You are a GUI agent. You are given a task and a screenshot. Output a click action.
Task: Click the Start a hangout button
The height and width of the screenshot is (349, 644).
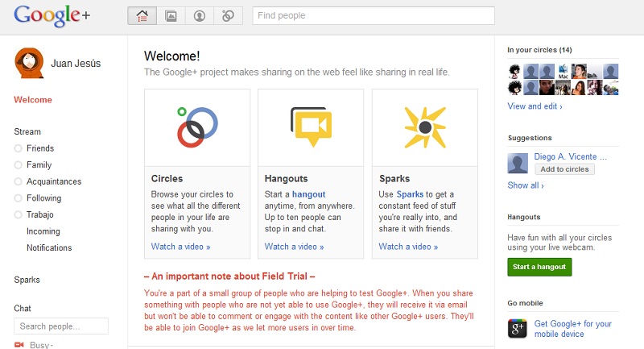[x=539, y=267]
